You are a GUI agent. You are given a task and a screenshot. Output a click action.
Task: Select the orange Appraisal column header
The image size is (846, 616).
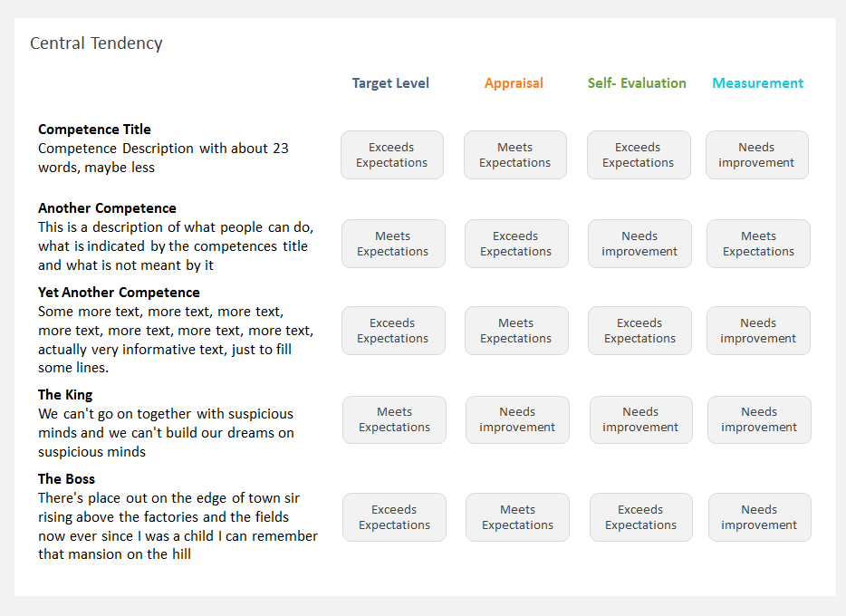click(514, 83)
